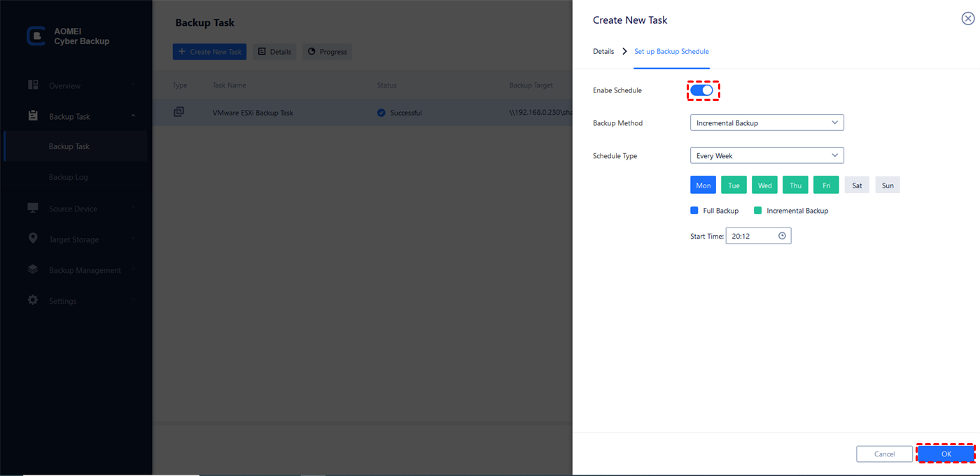Screen dimensions: 980x476
Task: Toggle Sunday in the weekly schedule
Action: [888, 185]
